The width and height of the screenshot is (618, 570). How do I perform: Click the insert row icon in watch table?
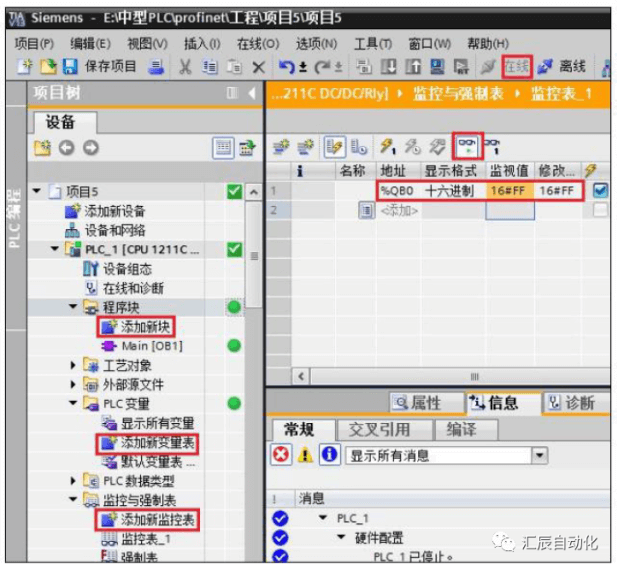281,147
